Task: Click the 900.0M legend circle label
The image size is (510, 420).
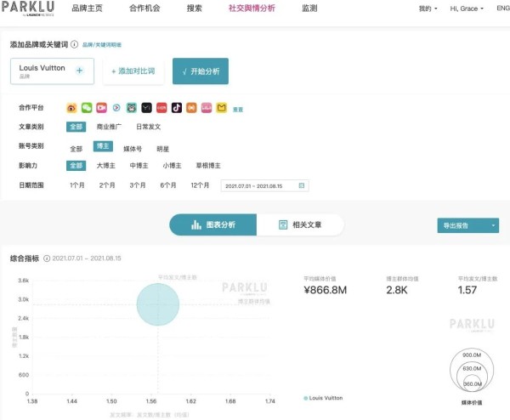Action: pyautogui.click(x=472, y=355)
